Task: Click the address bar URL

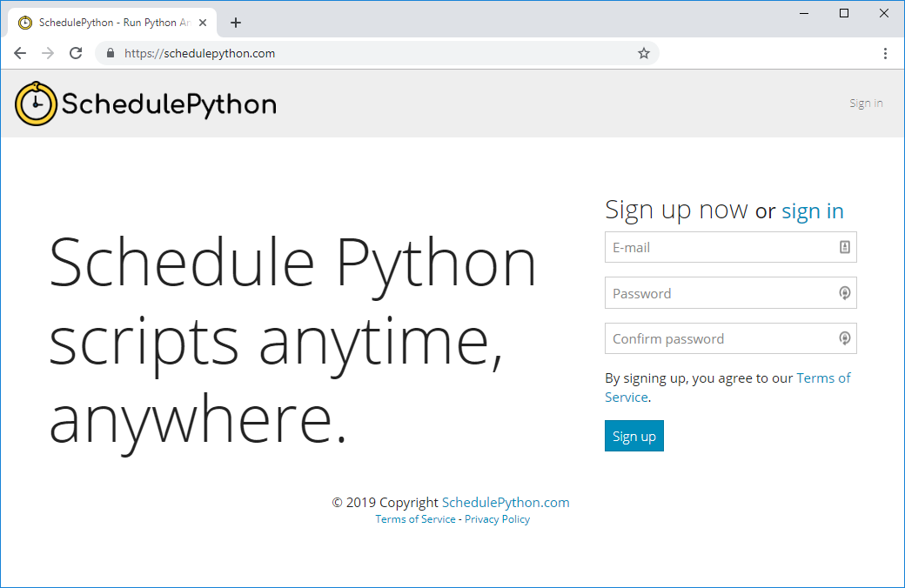Action: point(199,53)
